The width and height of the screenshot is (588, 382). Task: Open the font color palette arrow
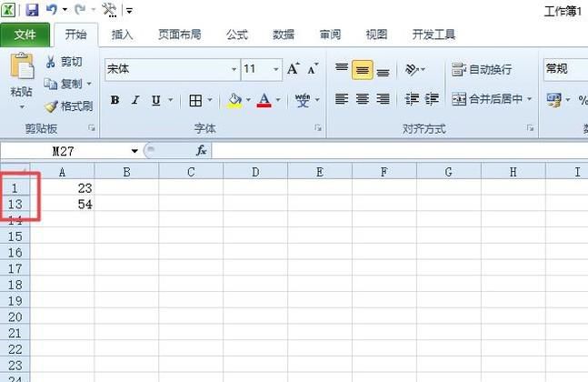[x=278, y=100]
